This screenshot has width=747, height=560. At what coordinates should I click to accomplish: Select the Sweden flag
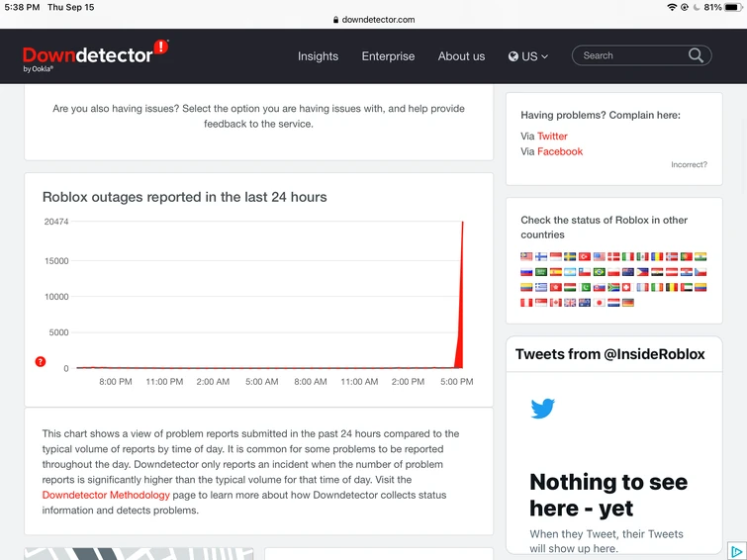(x=570, y=256)
